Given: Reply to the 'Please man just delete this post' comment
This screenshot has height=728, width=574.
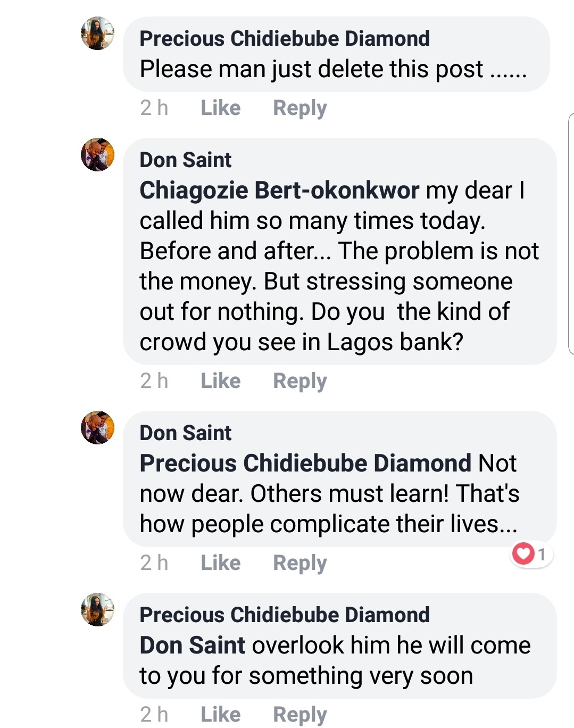Looking at the screenshot, I should (300, 108).
